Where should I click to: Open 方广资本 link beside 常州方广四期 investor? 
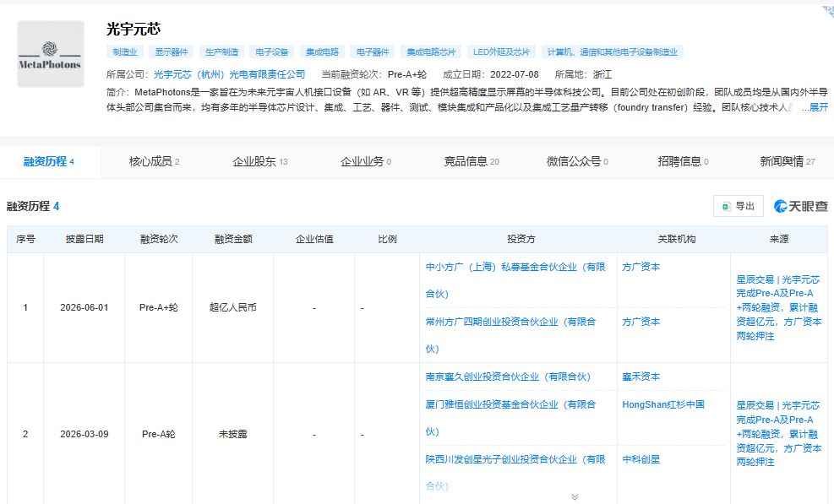(x=641, y=322)
